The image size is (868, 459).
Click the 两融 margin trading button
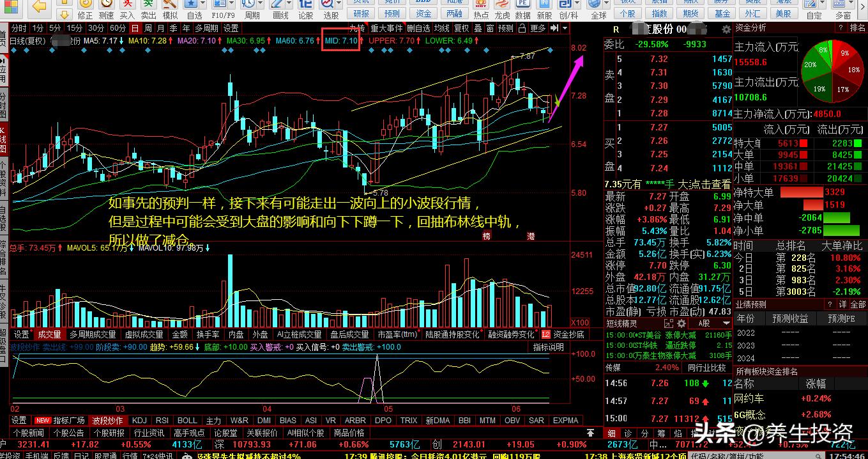(x=454, y=13)
